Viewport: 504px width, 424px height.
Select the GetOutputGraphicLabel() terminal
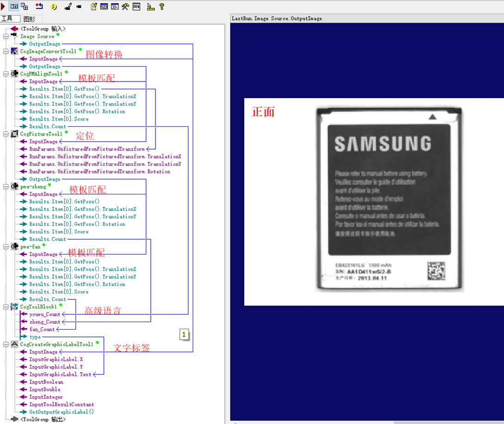click(61, 412)
